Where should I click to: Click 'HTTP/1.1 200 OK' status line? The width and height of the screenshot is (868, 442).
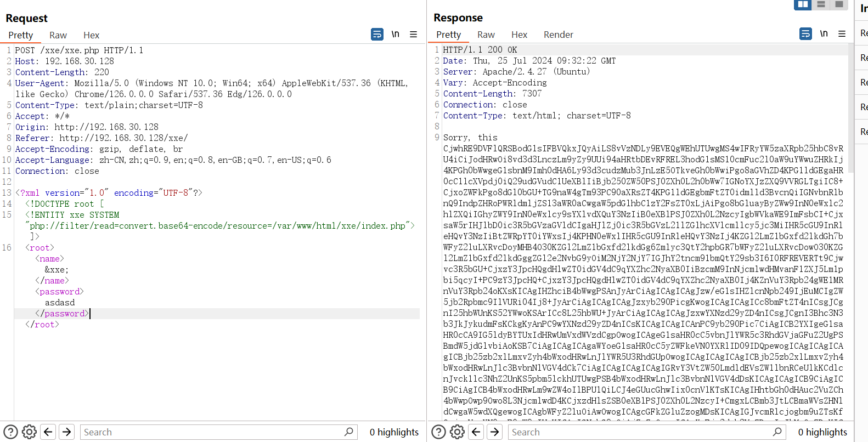[x=480, y=50]
